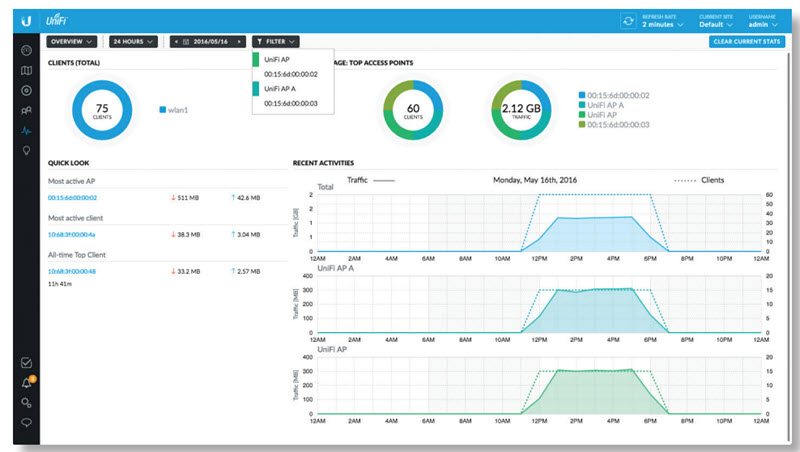
Task: Open the Dashboard icon in sidebar
Action: 26,51
